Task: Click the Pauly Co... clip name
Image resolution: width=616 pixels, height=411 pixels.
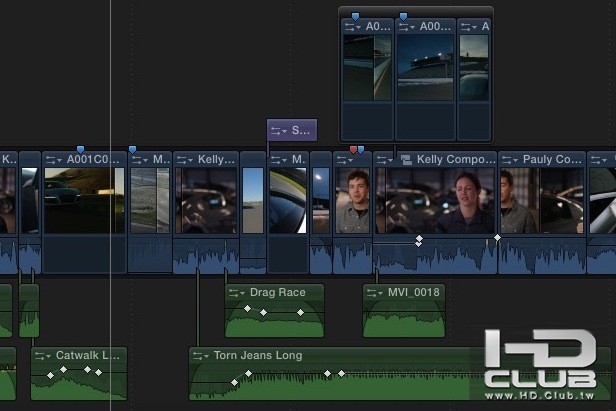Action: point(552,160)
